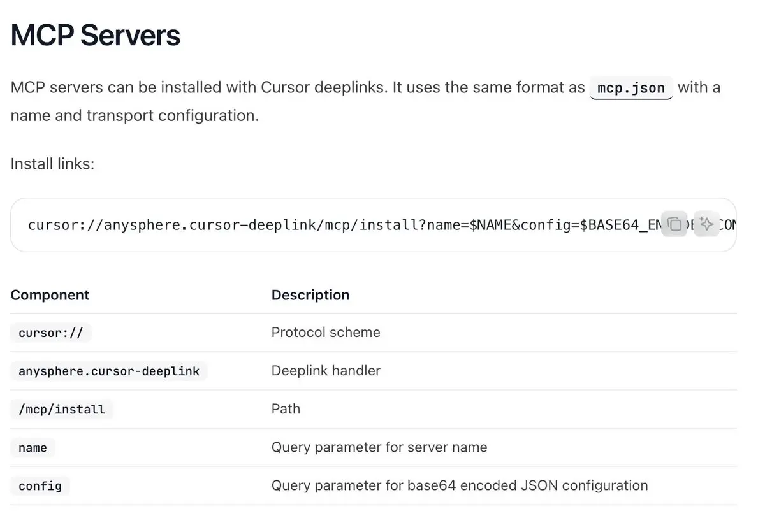This screenshot has height=532, width=765.
Task: Click the MCP Servers heading
Action: pyautogui.click(x=96, y=35)
